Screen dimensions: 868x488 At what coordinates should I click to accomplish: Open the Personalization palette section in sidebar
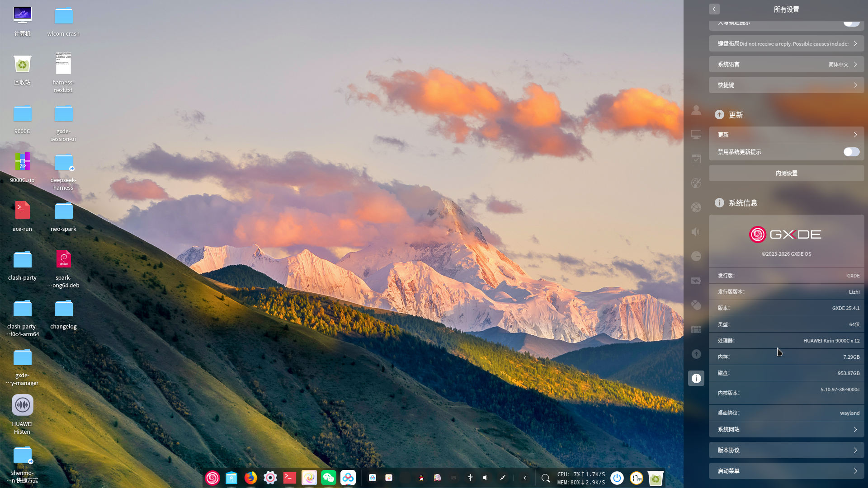click(x=696, y=183)
